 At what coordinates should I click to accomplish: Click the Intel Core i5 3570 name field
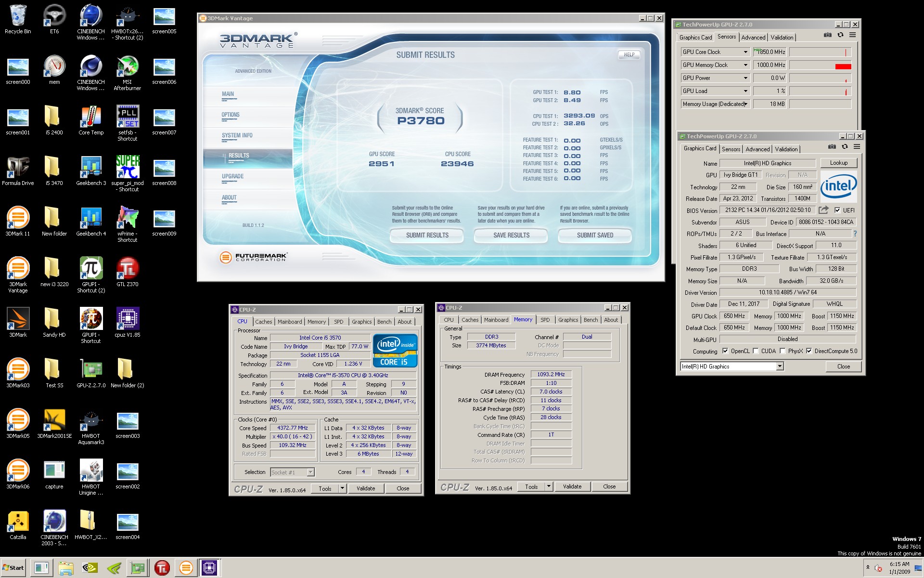(x=320, y=338)
